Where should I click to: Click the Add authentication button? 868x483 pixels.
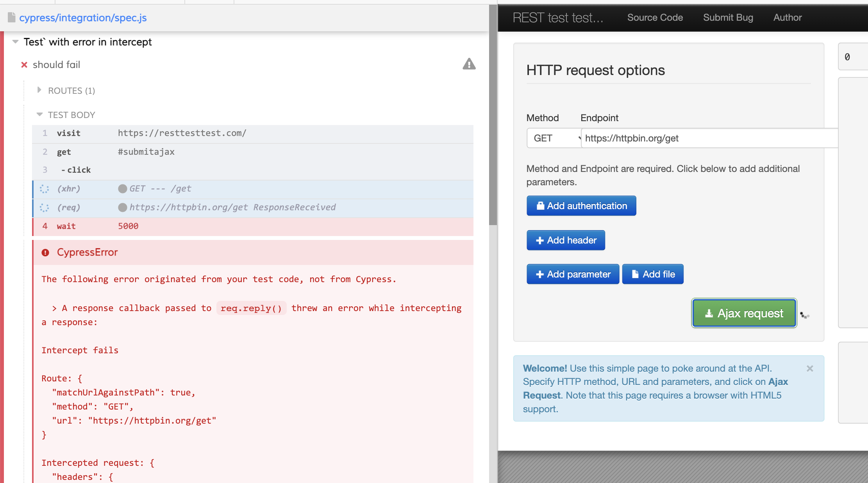coord(581,206)
